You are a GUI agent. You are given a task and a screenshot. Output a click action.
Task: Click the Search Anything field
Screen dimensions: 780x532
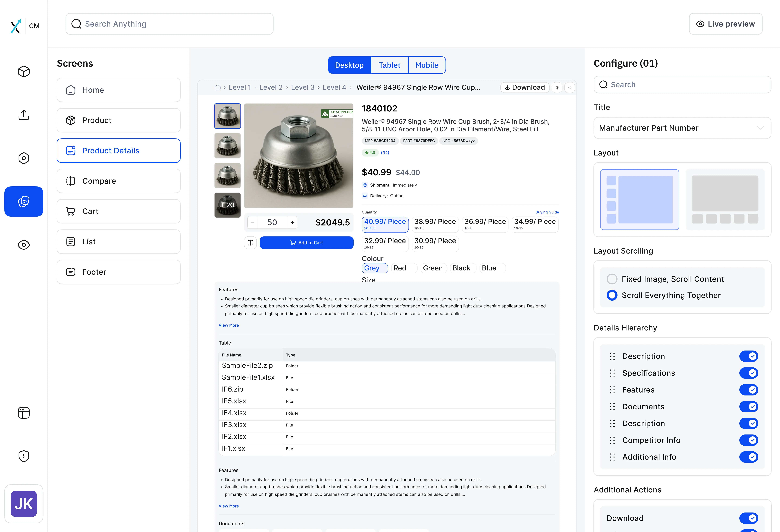[170, 24]
